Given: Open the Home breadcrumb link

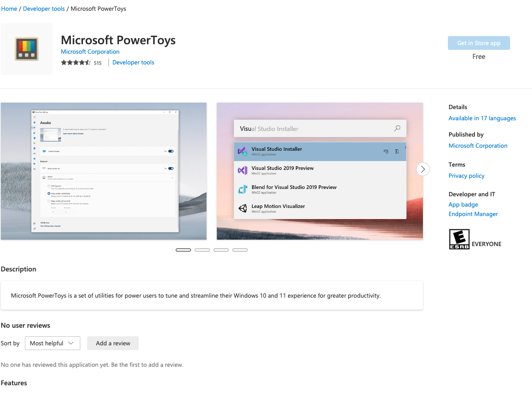Looking at the screenshot, I should click(9, 9).
